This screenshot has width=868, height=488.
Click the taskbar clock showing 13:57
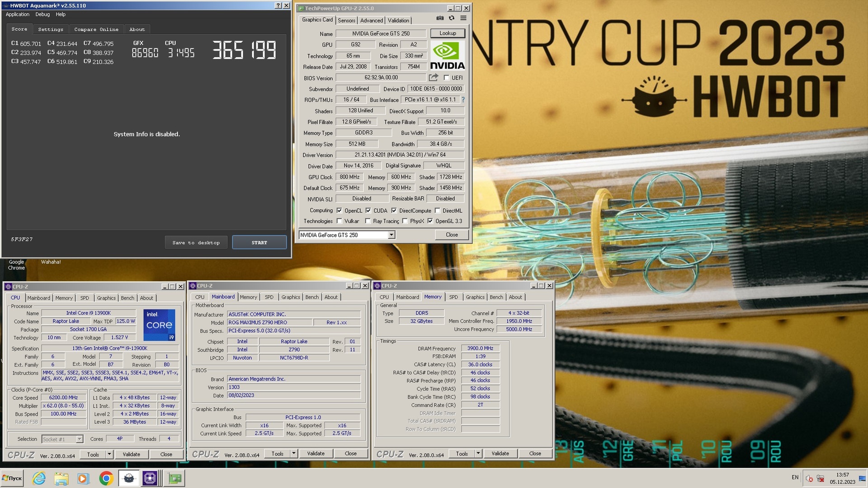click(842, 478)
